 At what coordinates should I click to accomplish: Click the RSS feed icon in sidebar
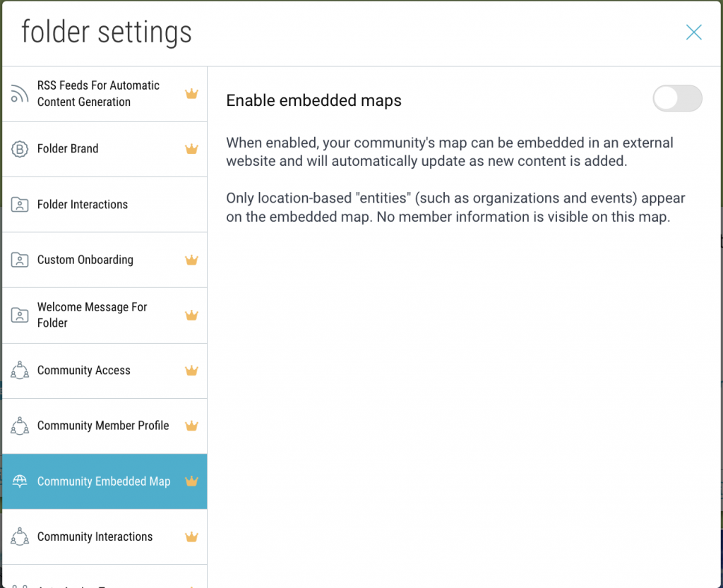pyautogui.click(x=20, y=94)
